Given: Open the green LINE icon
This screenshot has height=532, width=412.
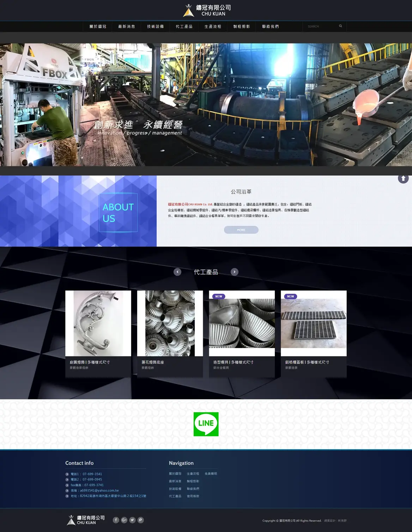Looking at the screenshot, I should [x=206, y=424].
